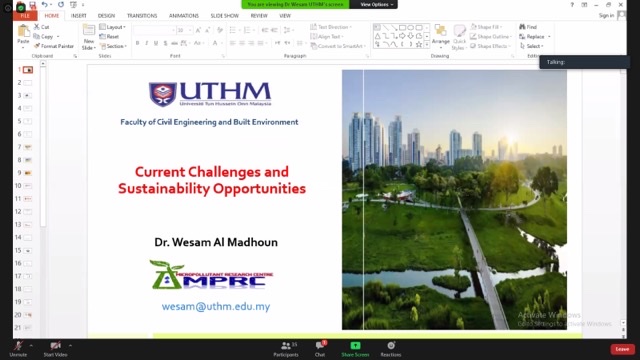Select the right arrow shape in gallery
Viewport: 640px width, 360px height.
pos(402,36)
